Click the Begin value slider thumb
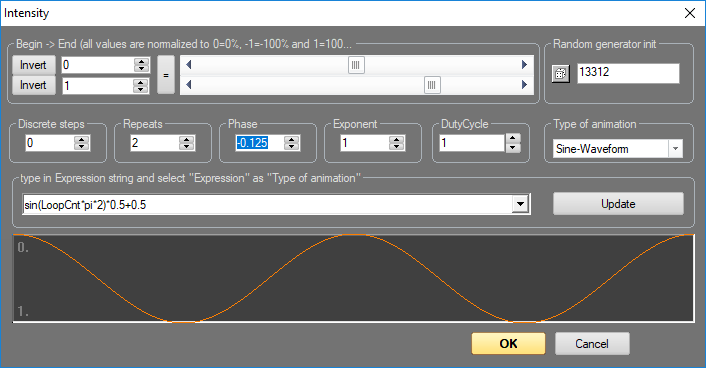This screenshot has height=368, width=706. pos(356,65)
